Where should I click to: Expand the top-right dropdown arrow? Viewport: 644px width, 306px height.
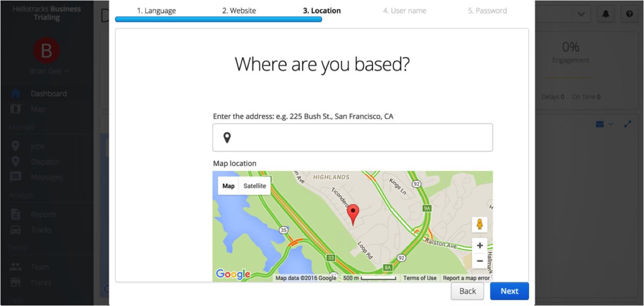click(x=581, y=14)
